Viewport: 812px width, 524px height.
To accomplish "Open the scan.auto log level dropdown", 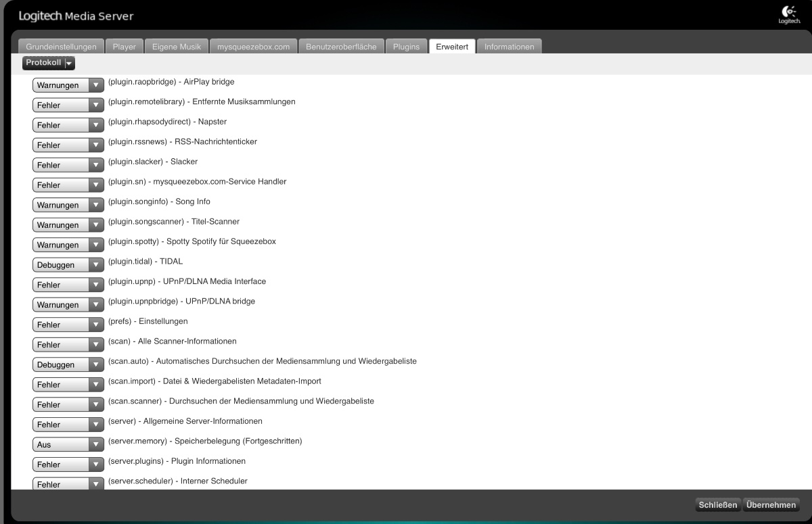I will coord(68,364).
